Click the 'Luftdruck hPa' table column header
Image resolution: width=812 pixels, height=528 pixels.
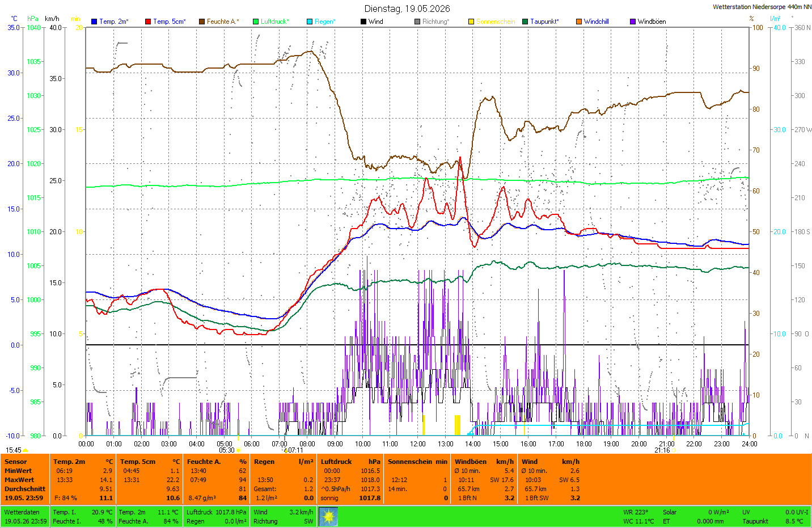tap(350, 462)
